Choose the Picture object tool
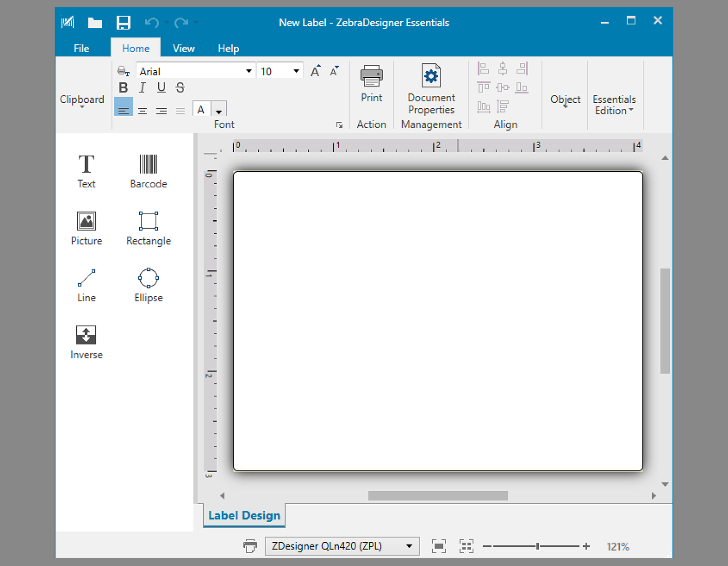The width and height of the screenshot is (728, 566). pyautogui.click(x=86, y=228)
